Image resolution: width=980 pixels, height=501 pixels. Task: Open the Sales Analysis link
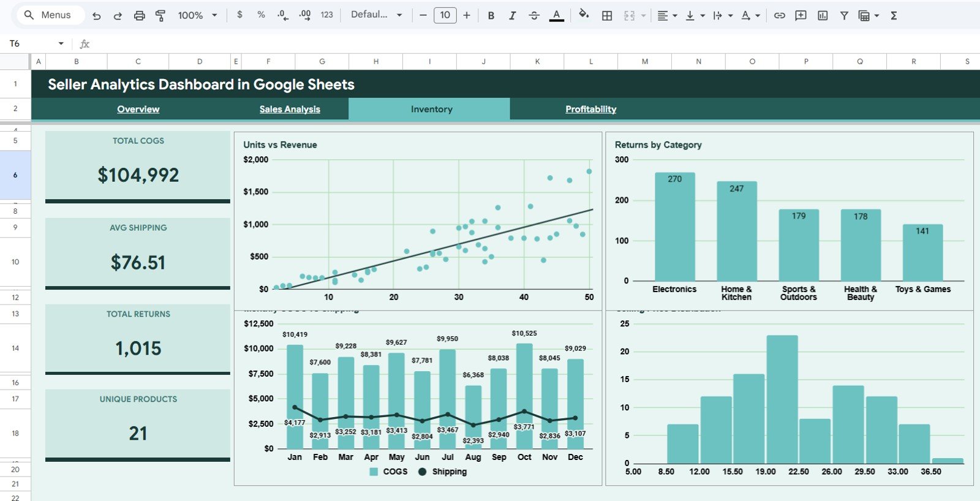[290, 109]
